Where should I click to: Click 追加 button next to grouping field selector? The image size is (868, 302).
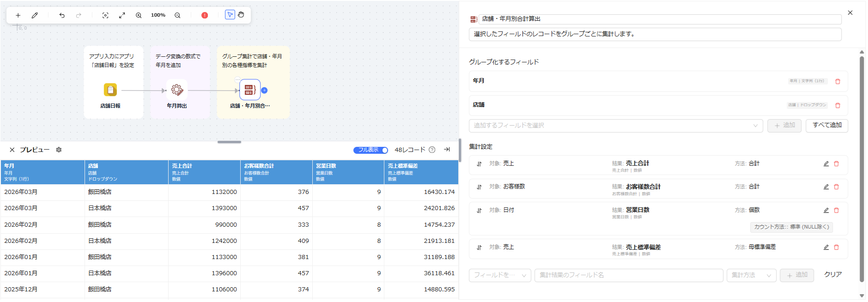tap(784, 125)
